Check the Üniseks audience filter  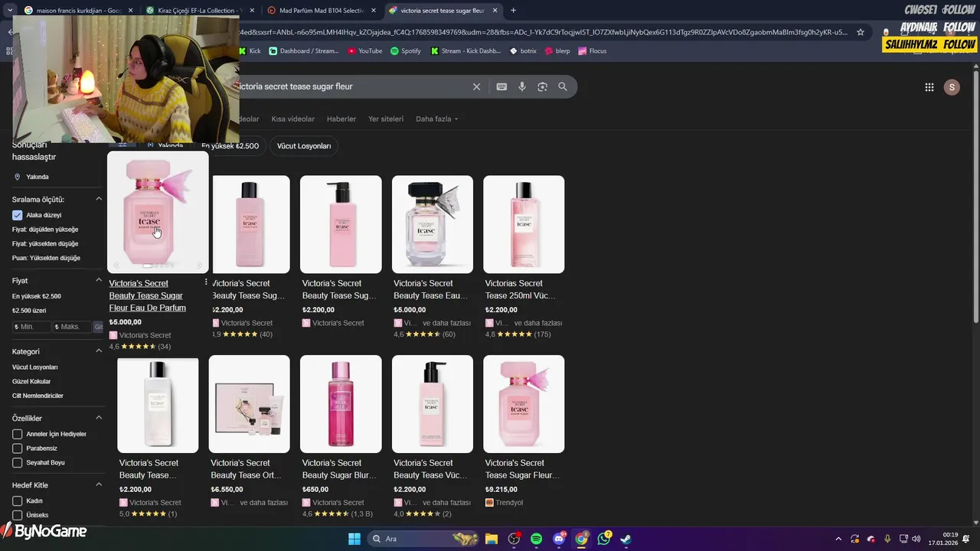pos(17,515)
